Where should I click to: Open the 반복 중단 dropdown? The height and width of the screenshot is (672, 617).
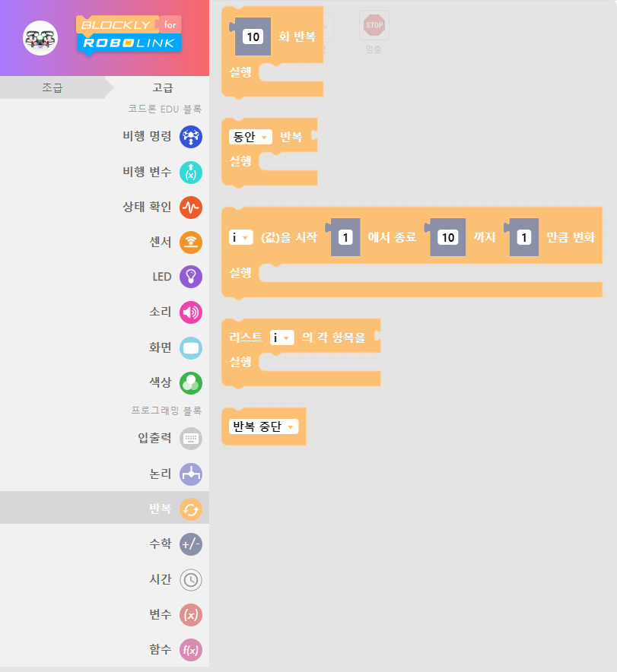pyautogui.click(x=263, y=426)
